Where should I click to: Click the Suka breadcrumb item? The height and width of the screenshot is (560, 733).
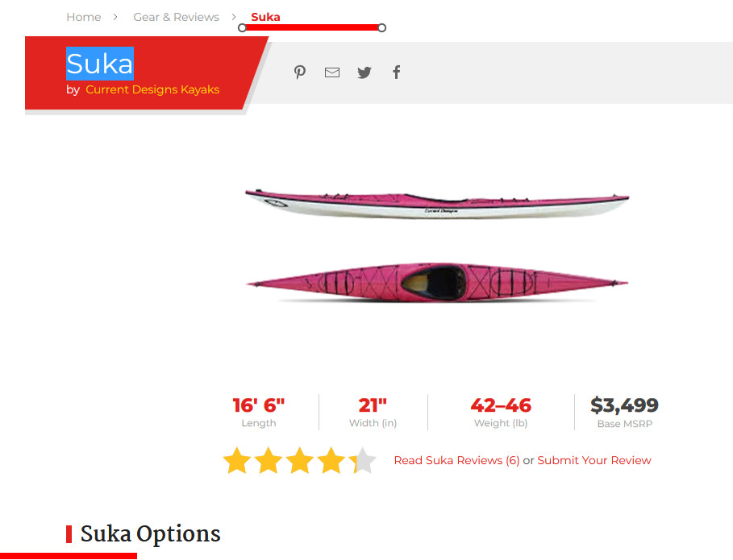pos(265,17)
